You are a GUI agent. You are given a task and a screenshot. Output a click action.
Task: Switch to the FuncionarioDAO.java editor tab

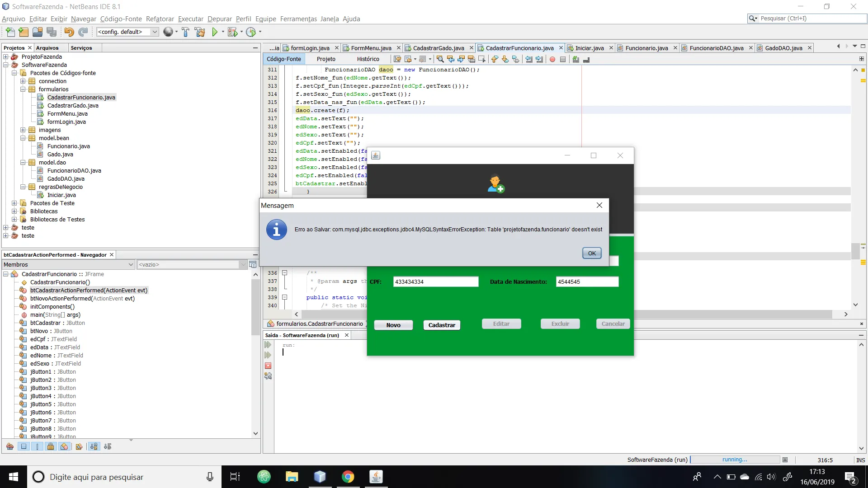[716, 48]
